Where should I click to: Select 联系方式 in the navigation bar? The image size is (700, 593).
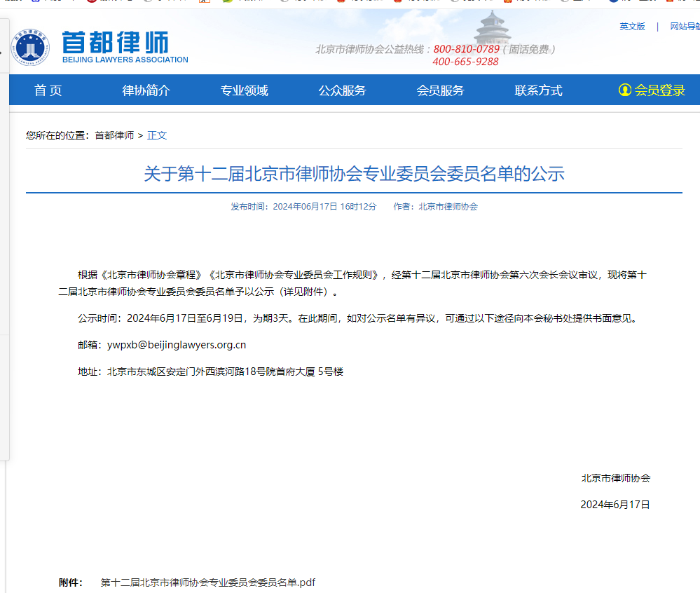pos(538,90)
